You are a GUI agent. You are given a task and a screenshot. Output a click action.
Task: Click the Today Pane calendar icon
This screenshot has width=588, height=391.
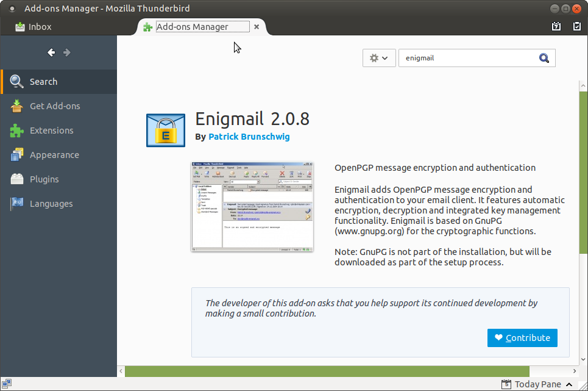(x=506, y=384)
